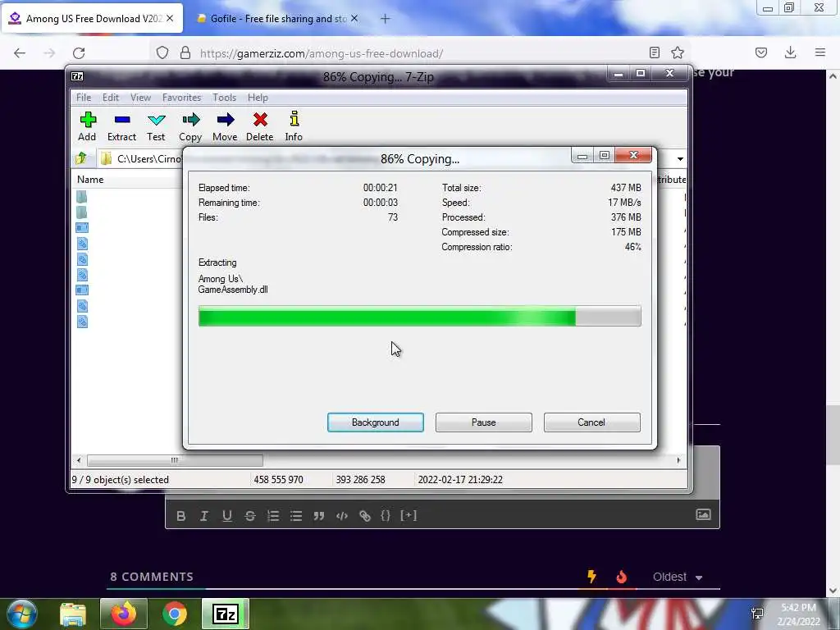
Task: Attach an image to the comment
Action: (x=703, y=515)
